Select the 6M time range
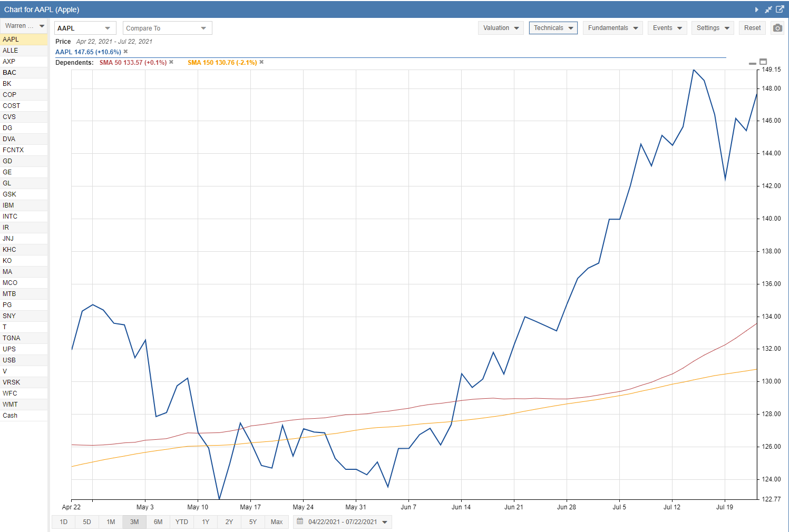This screenshot has height=532, width=789. (x=158, y=522)
